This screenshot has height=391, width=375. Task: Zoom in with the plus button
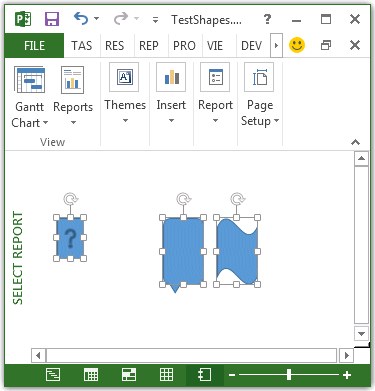pyautogui.click(x=347, y=375)
